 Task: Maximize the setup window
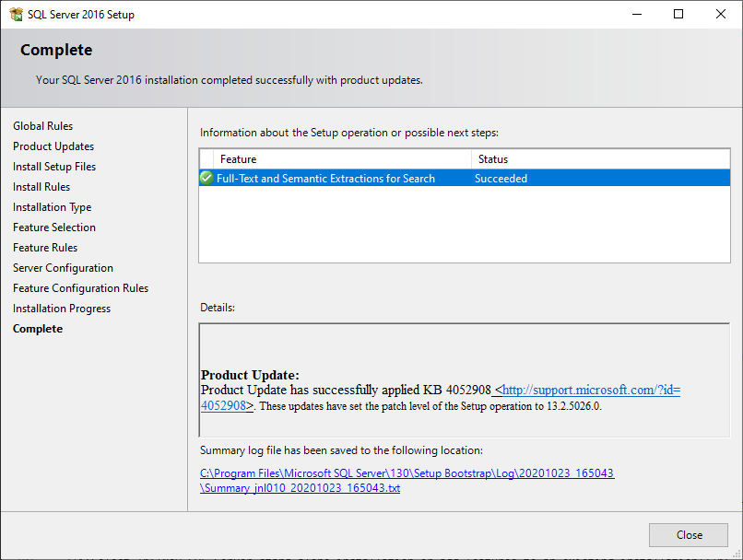tap(678, 14)
